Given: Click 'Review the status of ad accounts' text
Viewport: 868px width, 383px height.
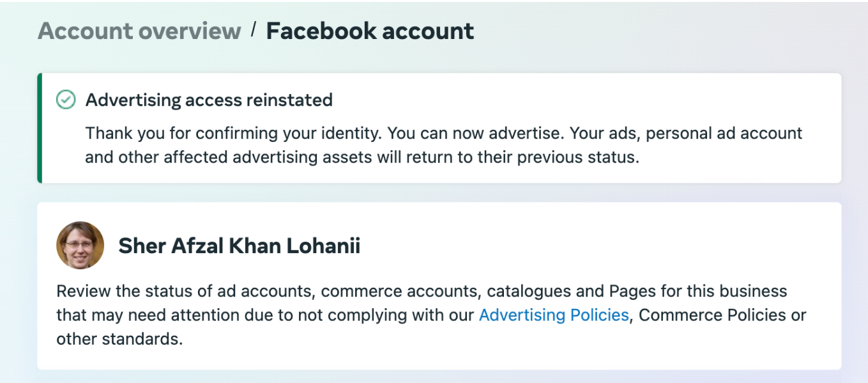Looking at the screenshot, I should 183,292.
